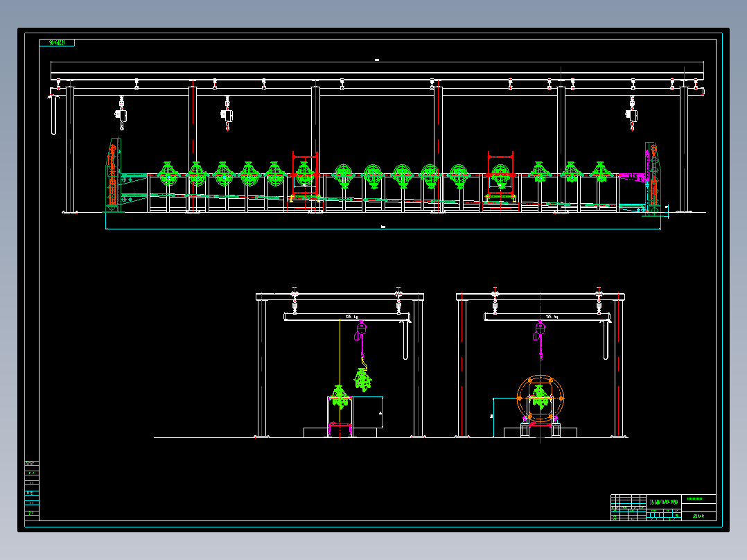Select the magenta hoist in left gantry view
This screenshot has width=747, height=560.
click(360, 341)
